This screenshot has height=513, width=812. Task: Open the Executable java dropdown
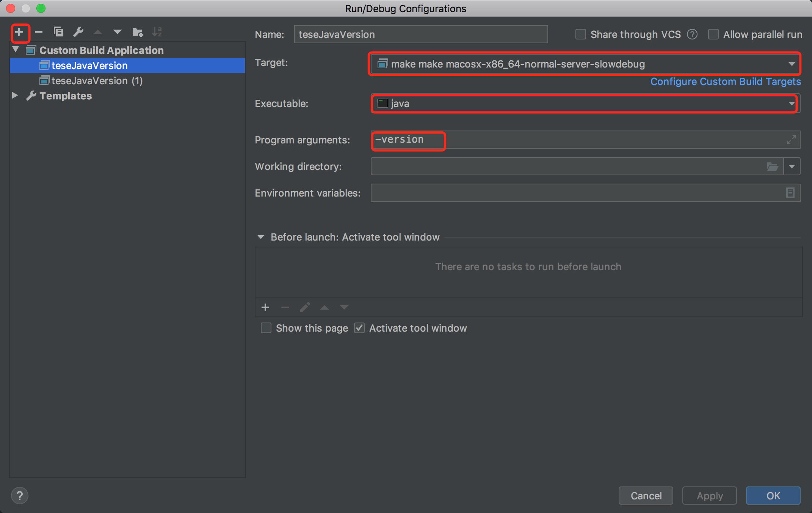[792, 104]
